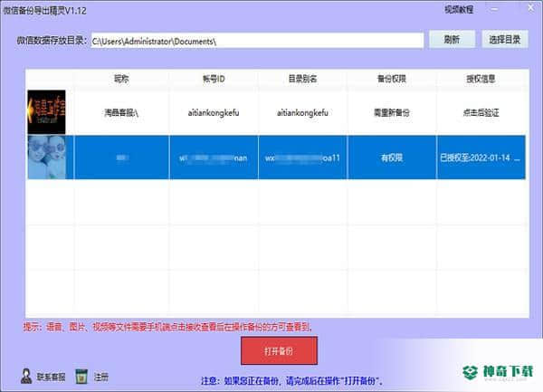Screen dimensions: 543x392
Task: Click the 注册 text label
Action: 101,377
